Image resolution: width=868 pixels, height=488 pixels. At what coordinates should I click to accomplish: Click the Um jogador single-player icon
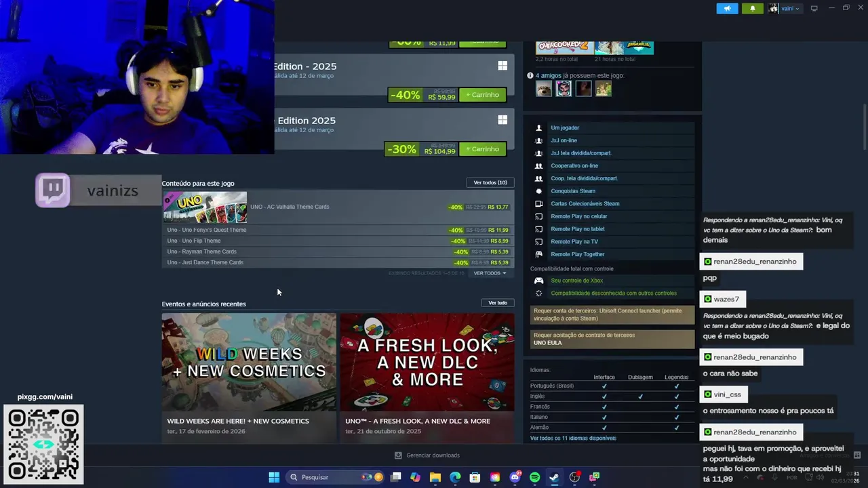tap(539, 127)
